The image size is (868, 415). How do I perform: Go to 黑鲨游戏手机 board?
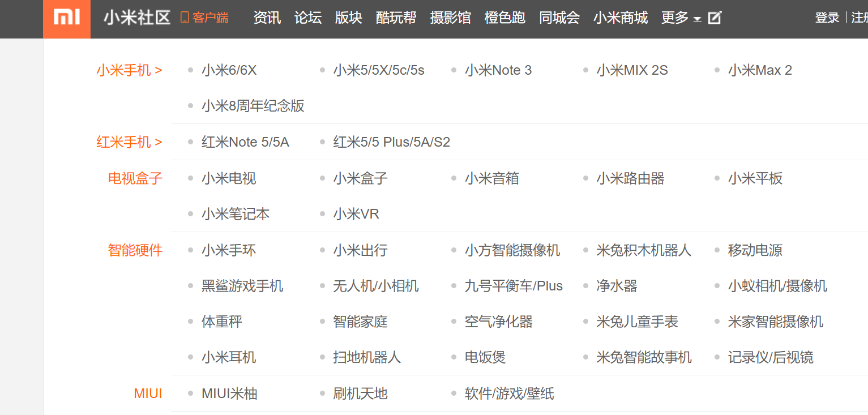242,286
